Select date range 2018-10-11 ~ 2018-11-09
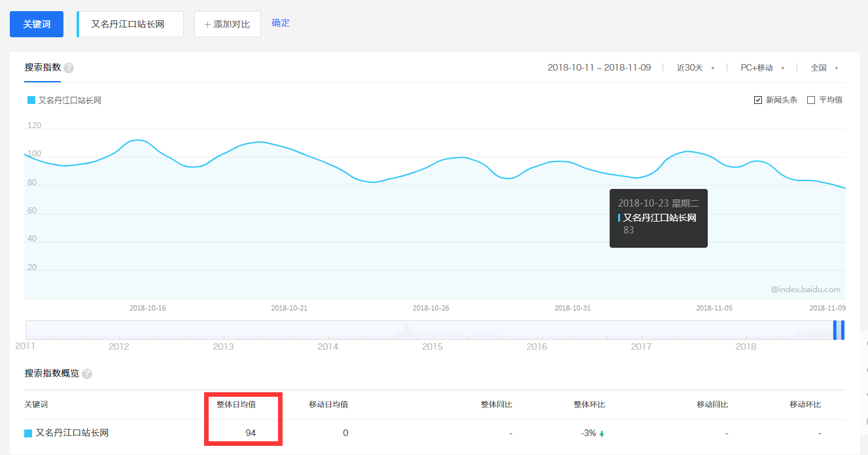The width and height of the screenshot is (868, 455). [x=599, y=68]
